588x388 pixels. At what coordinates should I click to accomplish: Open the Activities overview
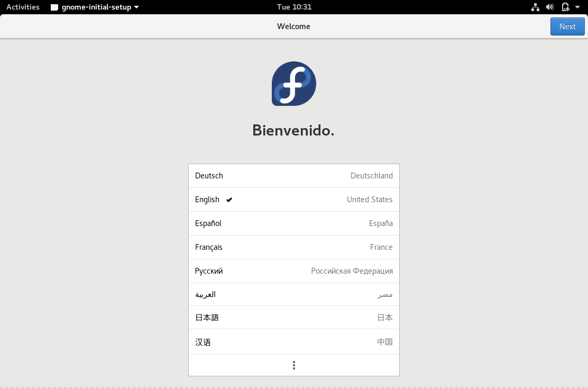click(22, 7)
